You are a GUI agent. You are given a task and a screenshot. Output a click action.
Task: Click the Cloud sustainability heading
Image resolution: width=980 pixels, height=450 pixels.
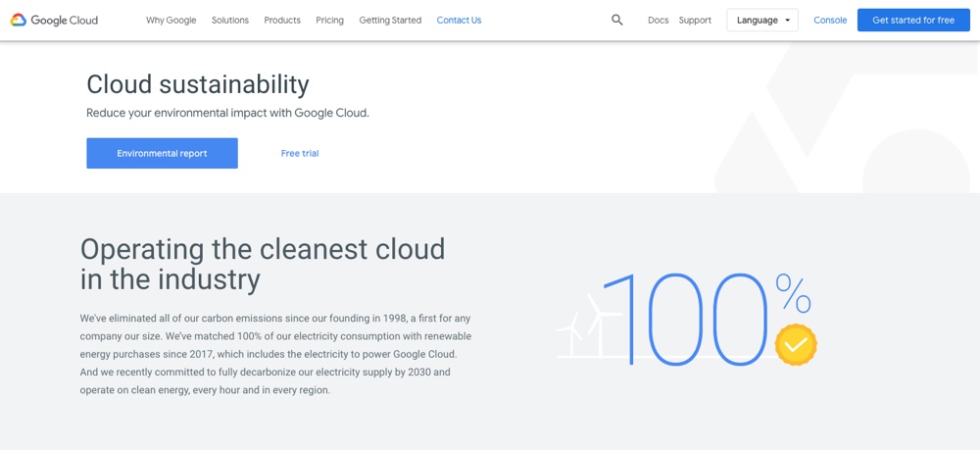tap(197, 84)
